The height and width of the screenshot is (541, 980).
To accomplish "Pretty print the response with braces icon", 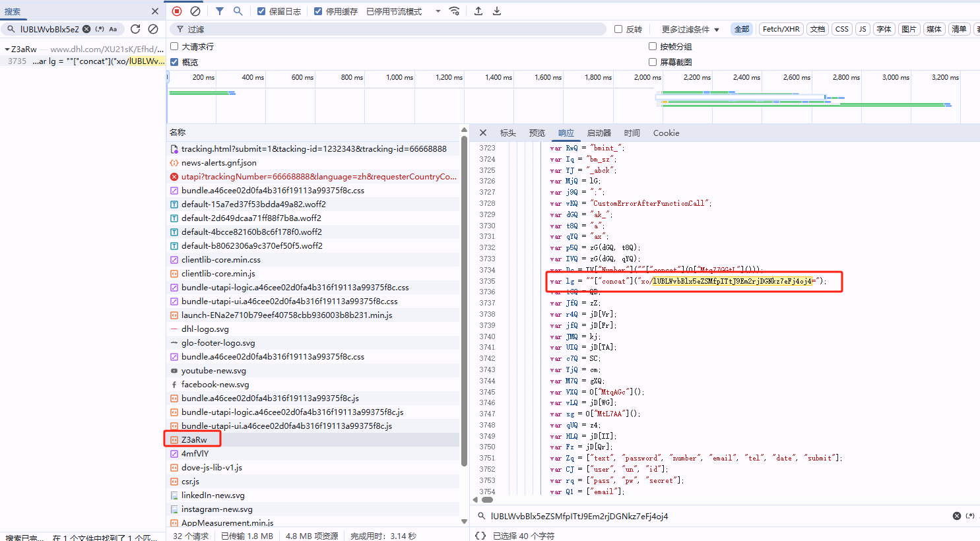I will pyautogui.click(x=480, y=536).
